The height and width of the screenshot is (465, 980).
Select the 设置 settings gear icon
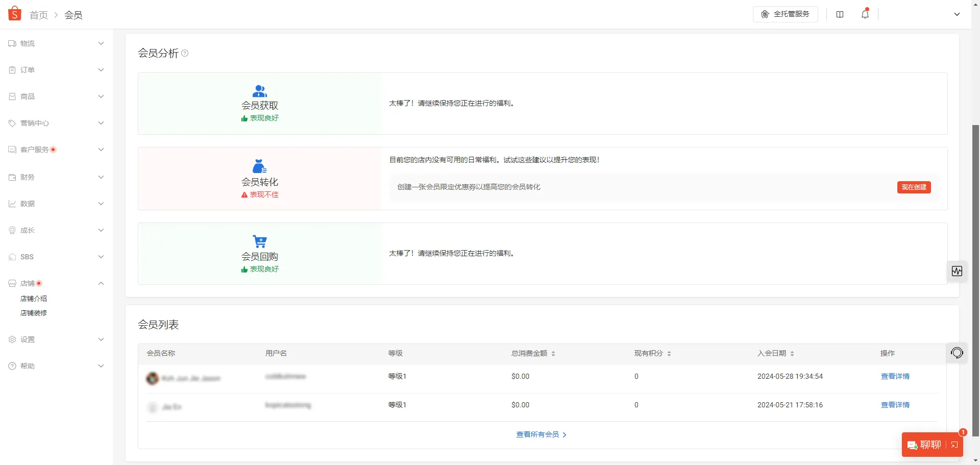[12, 339]
